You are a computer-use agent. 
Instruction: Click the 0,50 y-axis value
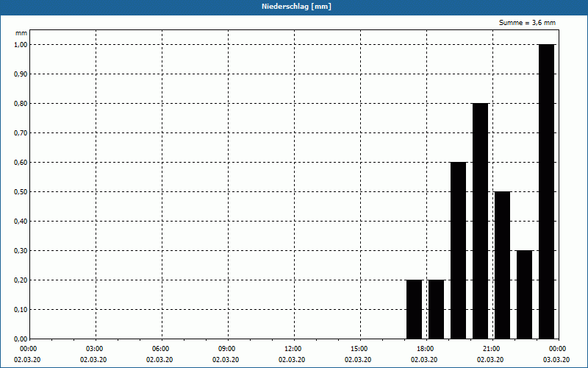tap(21, 192)
